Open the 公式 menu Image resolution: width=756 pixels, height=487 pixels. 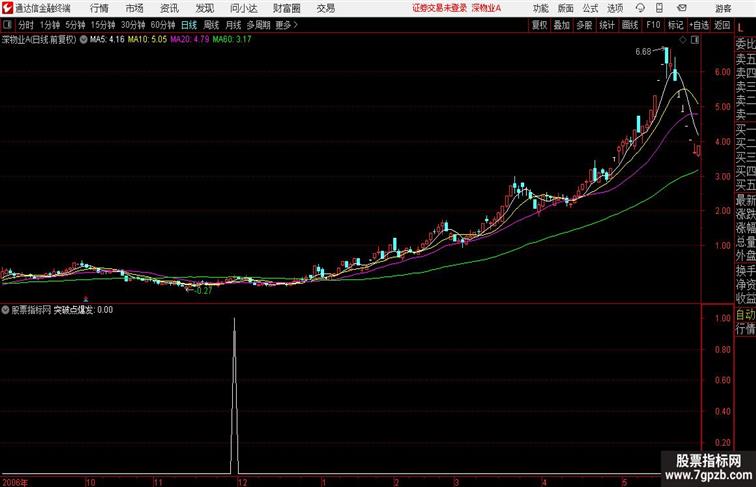coord(590,8)
